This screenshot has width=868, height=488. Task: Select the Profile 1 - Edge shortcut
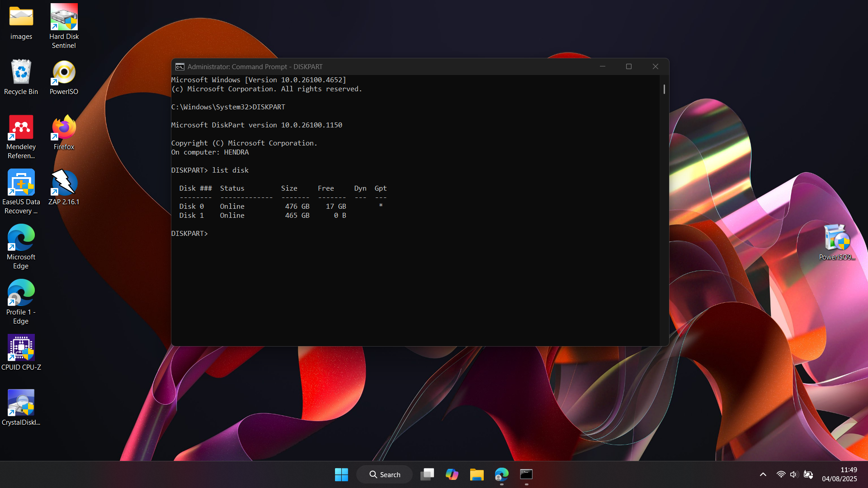21,294
